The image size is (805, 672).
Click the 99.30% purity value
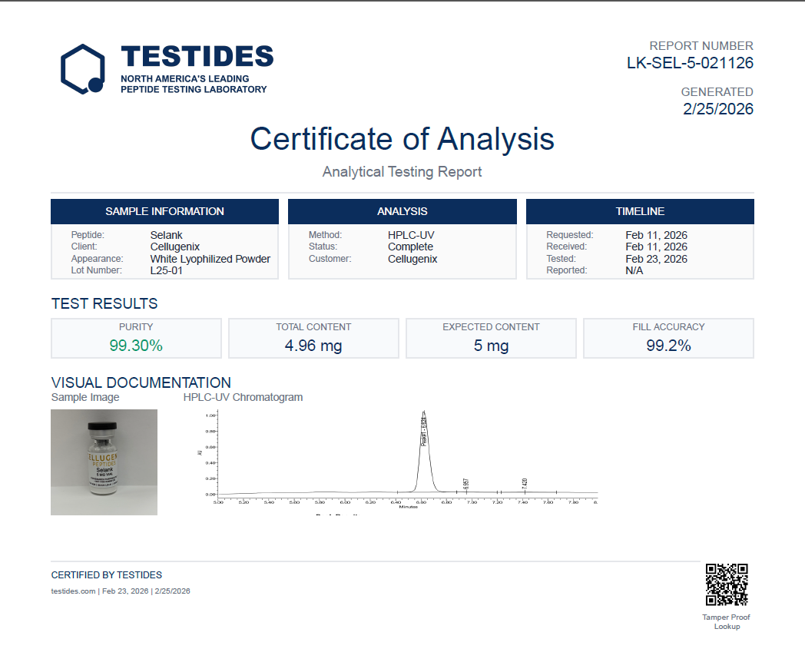point(136,346)
